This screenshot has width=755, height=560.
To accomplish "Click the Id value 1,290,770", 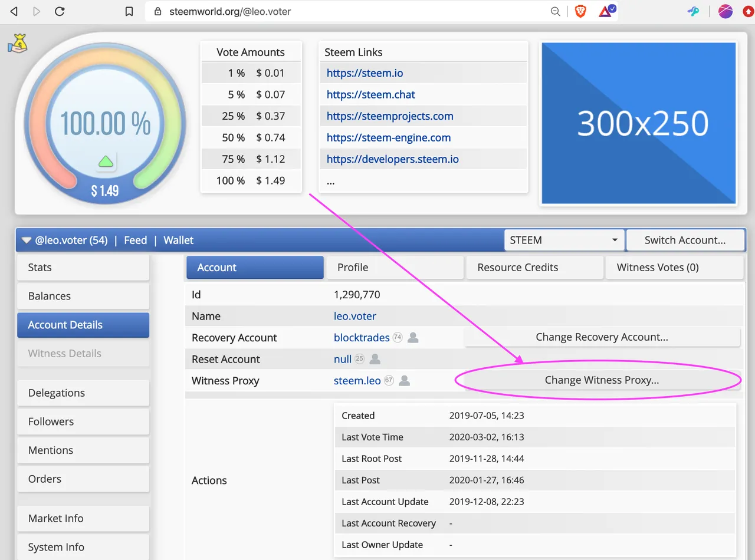I will pyautogui.click(x=357, y=295).
